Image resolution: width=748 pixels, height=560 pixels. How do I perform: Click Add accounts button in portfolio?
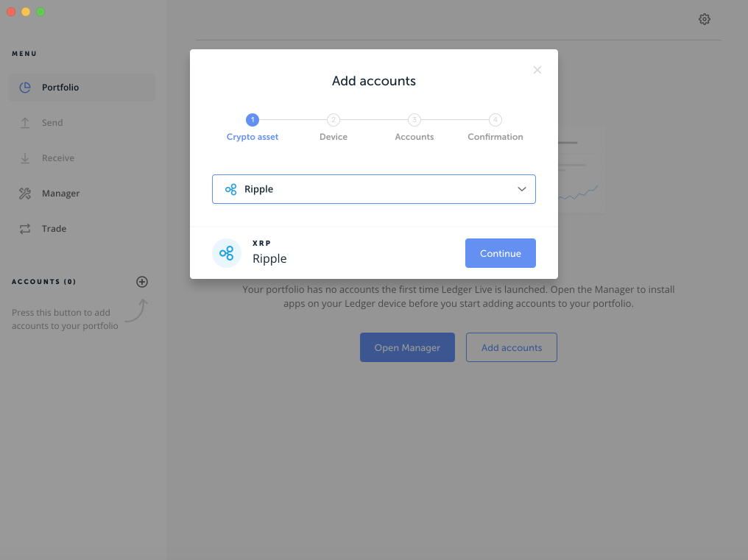coord(512,347)
